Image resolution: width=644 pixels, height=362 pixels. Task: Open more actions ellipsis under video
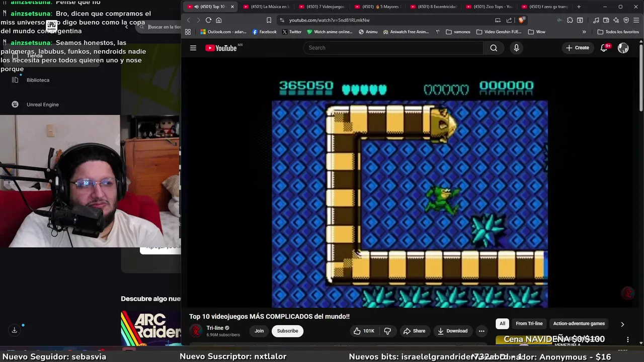(481, 331)
